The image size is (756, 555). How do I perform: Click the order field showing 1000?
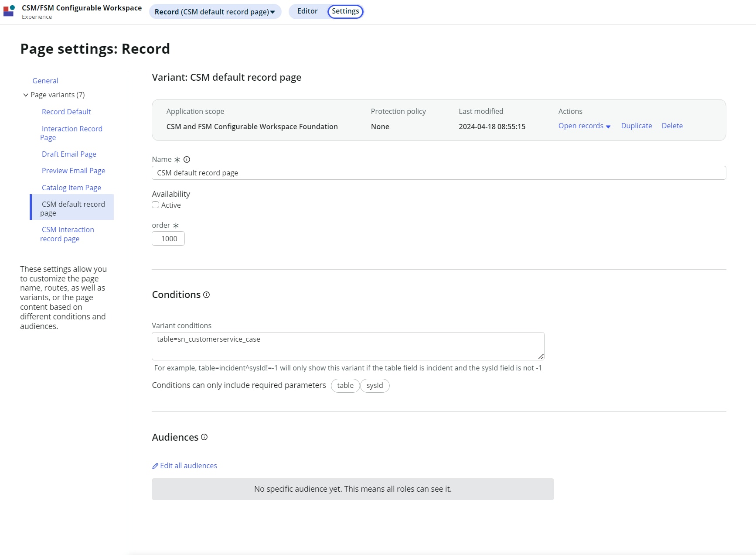pos(168,239)
